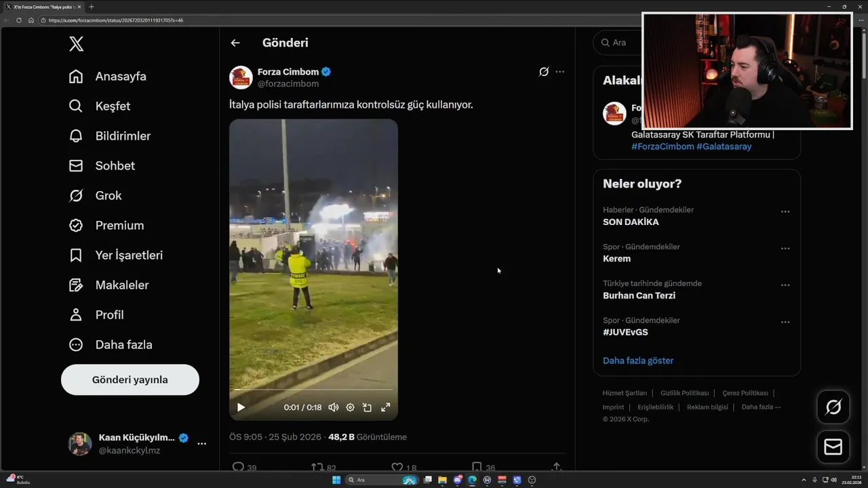This screenshot has width=868, height=488.
Task: Click the browser address bar URL
Action: 116,20
